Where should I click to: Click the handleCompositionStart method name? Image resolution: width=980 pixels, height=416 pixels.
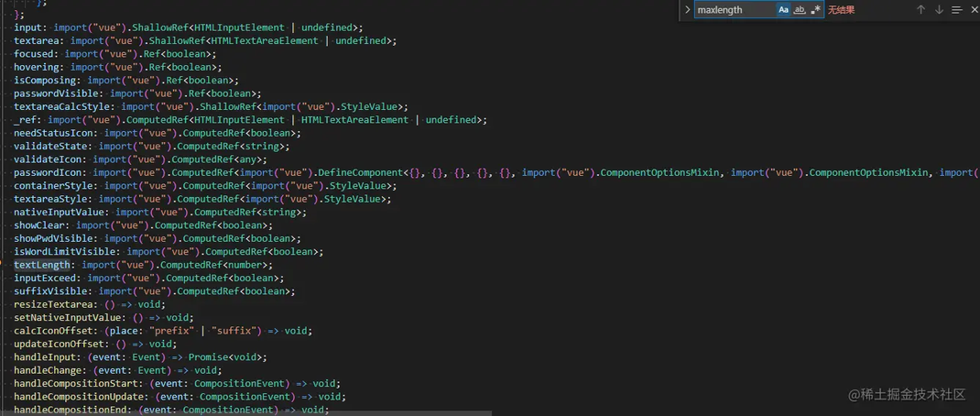click(x=76, y=383)
